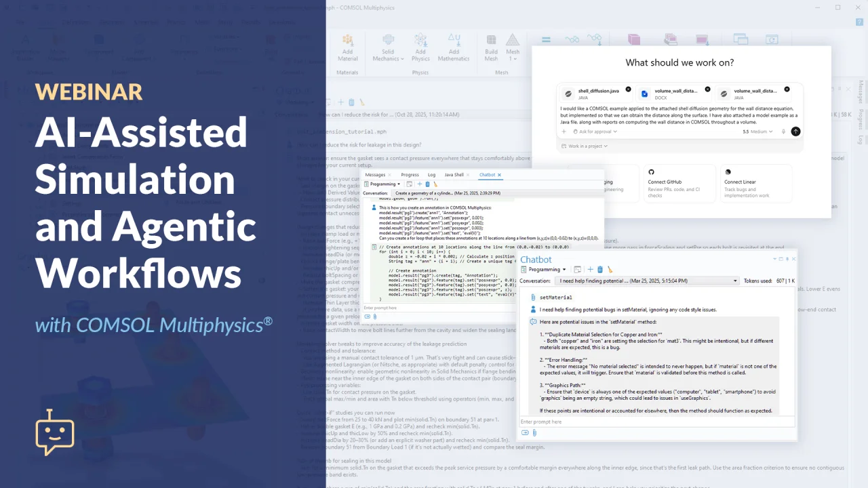This screenshot has width=868, height=488.
Task: Click the prompt field below the setMaterial chat
Action: 657,422
